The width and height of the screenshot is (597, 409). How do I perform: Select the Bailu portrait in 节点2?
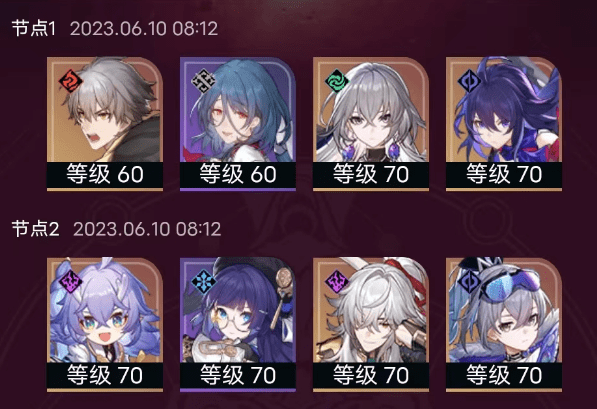coord(105,310)
